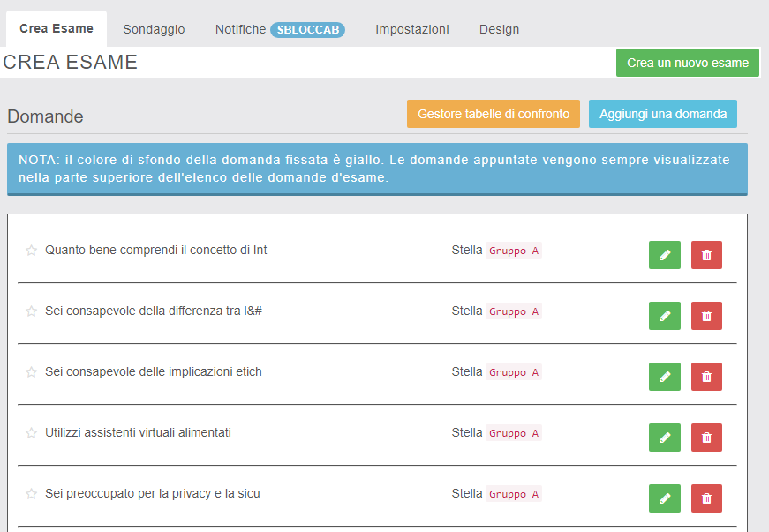769x532 pixels.
Task: Select the 'Sei preoccupato per la privacy' question text
Action: tap(152, 494)
